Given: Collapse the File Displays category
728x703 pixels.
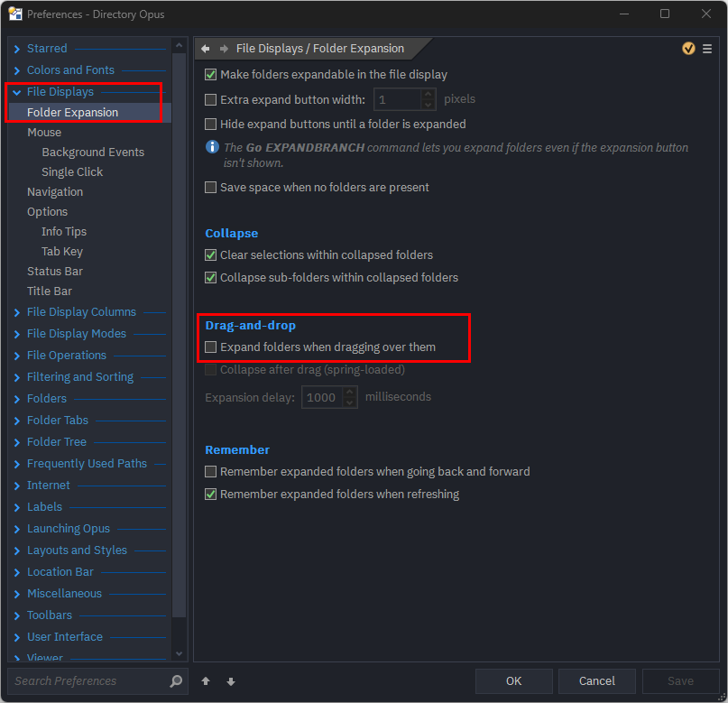Looking at the screenshot, I should 17,92.
